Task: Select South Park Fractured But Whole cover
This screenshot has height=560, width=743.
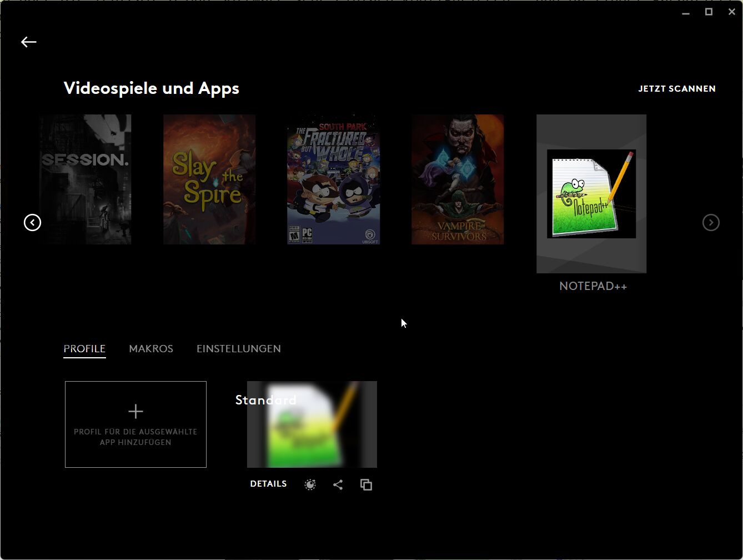Action: click(x=333, y=179)
